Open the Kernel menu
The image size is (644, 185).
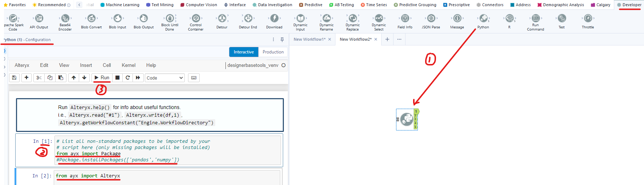(x=129, y=65)
